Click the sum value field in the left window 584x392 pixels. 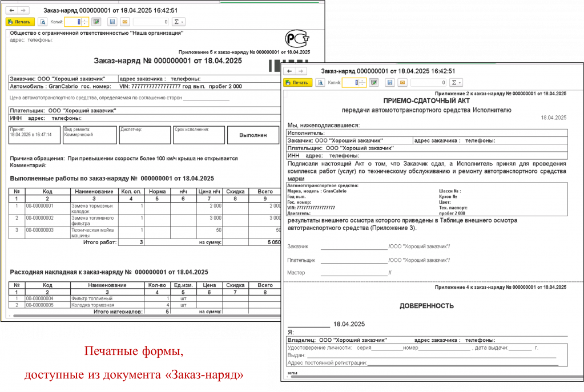click(151, 22)
